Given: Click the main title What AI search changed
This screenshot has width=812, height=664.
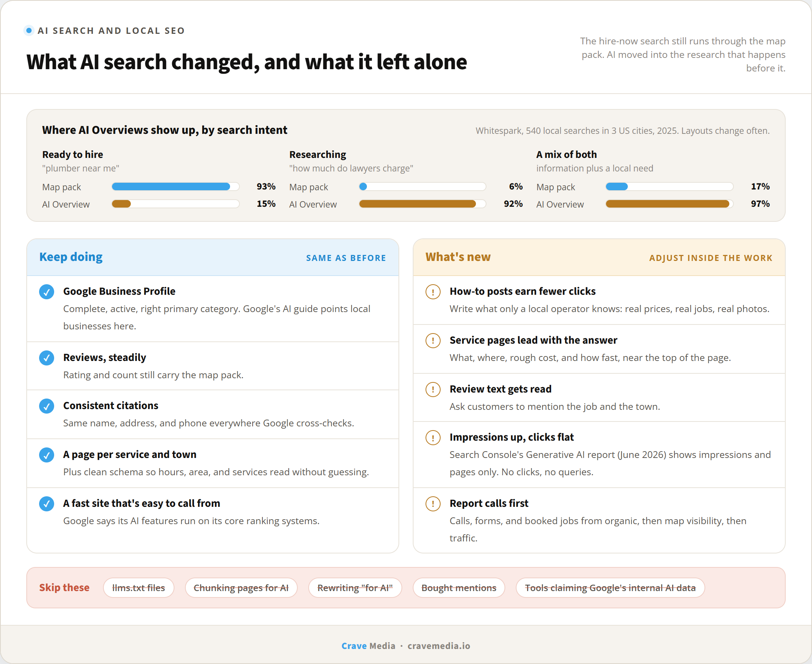Looking at the screenshot, I should coord(247,62).
